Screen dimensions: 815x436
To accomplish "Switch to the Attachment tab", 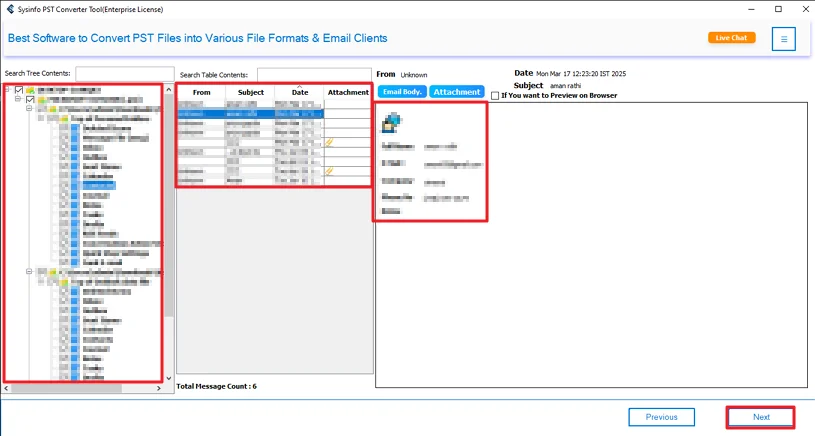I will (x=457, y=91).
